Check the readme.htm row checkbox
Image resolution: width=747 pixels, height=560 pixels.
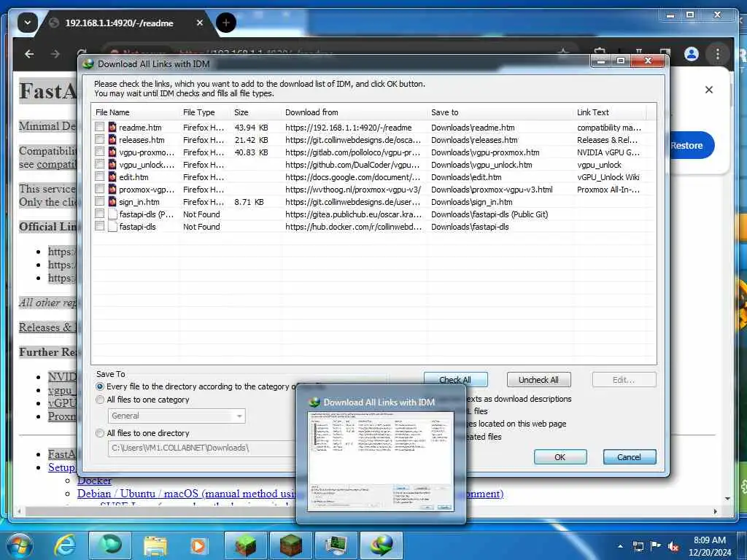(99, 127)
